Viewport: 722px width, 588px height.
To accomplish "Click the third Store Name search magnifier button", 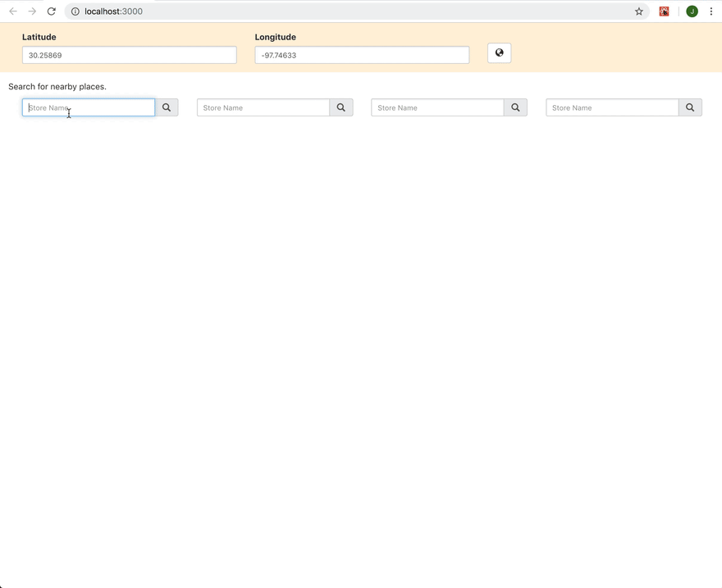I will [516, 107].
